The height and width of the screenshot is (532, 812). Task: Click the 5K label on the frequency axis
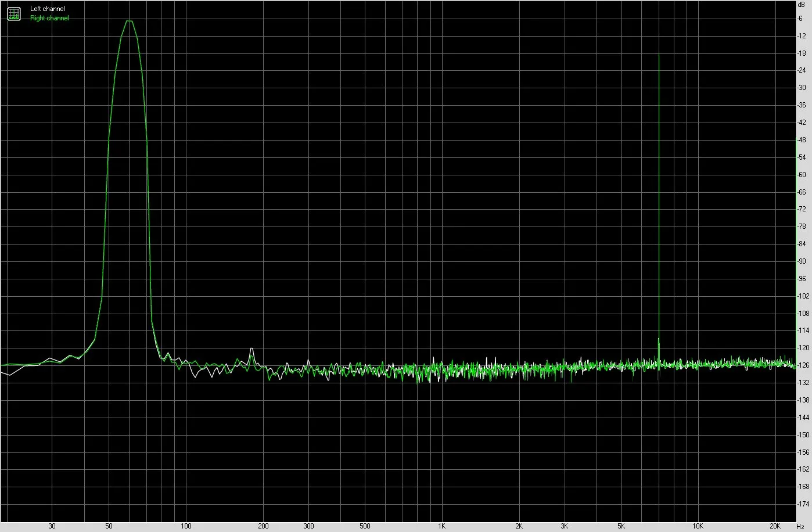pos(621,526)
